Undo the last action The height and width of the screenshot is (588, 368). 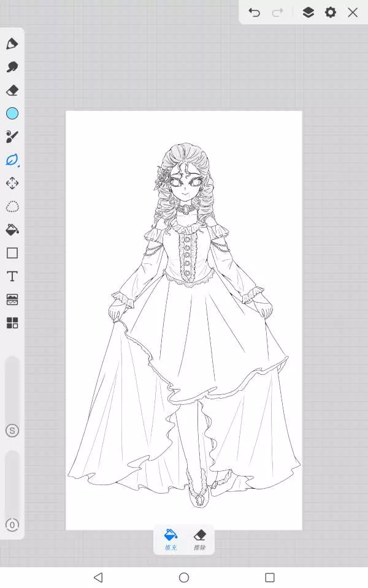tap(255, 12)
